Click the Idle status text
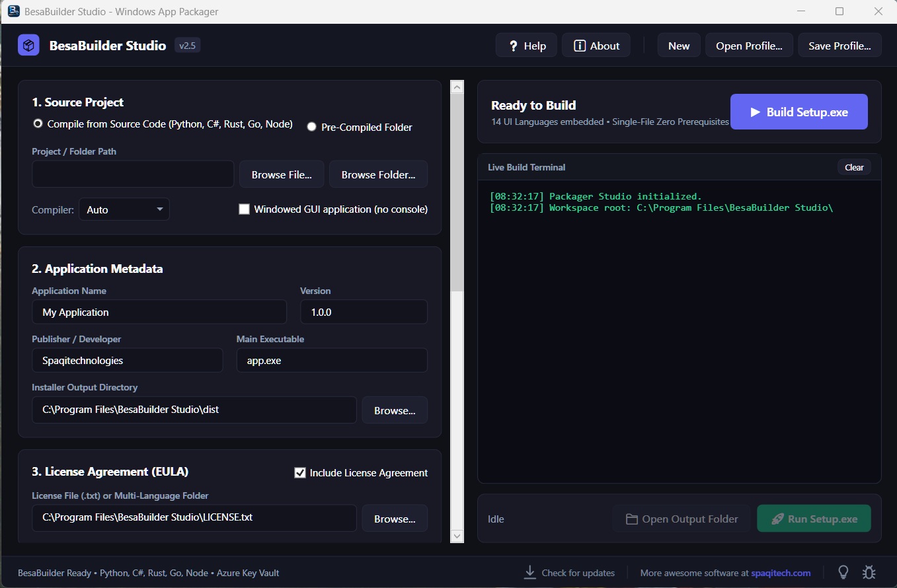The height and width of the screenshot is (588, 897). pyautogui.click(x=496, y=519)
